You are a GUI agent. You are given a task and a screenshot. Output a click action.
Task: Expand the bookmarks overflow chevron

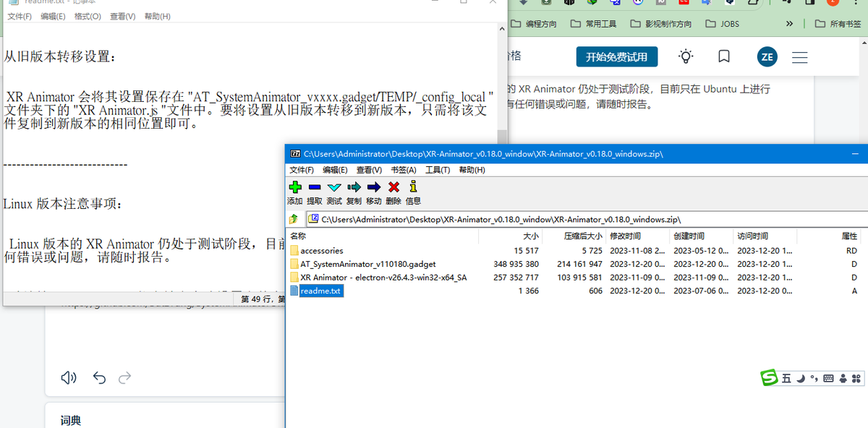(x=789, y=24)
